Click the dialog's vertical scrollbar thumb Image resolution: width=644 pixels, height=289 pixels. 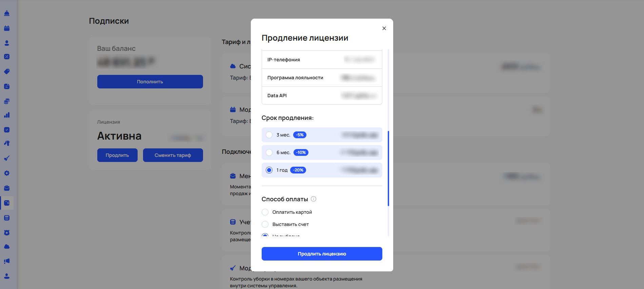(388, 168)
